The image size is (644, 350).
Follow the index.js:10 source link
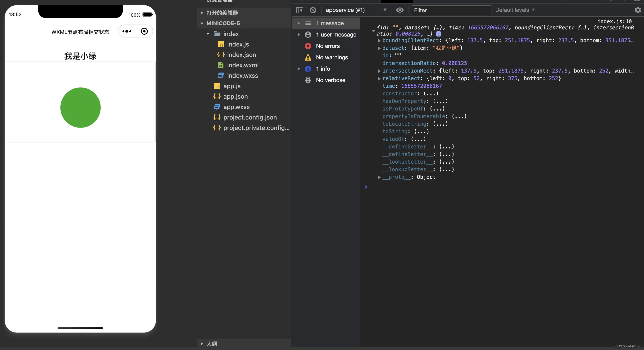tap(614, 22)
